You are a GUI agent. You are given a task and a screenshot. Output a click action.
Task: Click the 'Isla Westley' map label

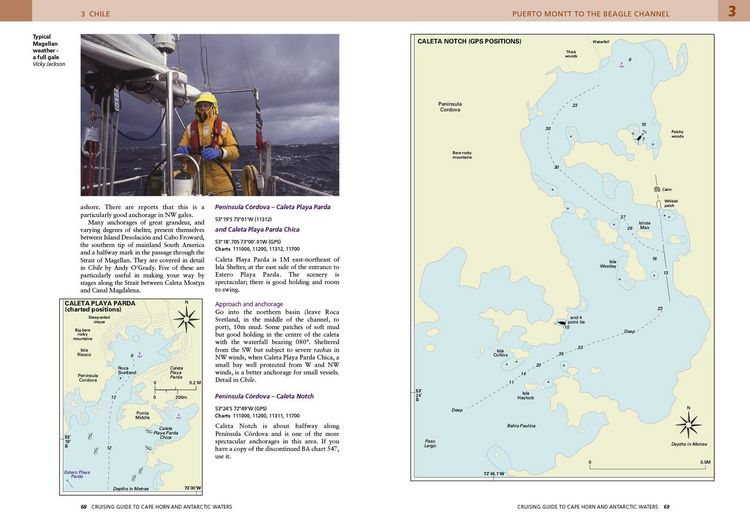[608, 264]
